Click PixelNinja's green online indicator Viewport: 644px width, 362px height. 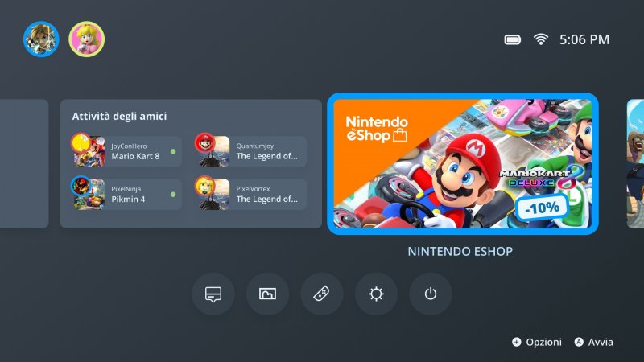click(173, 195)
